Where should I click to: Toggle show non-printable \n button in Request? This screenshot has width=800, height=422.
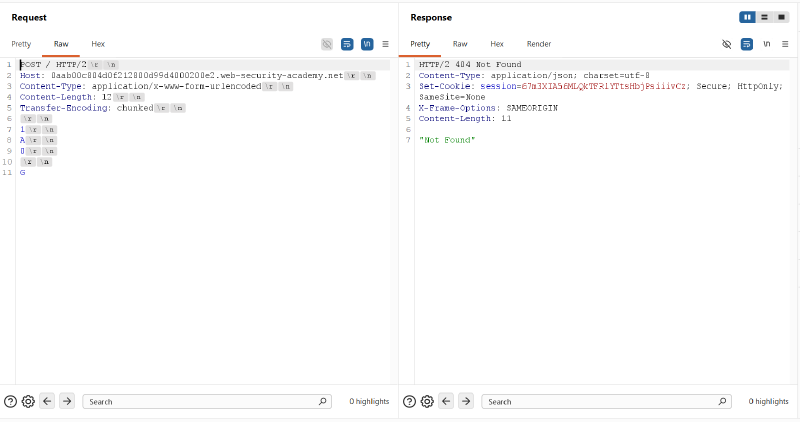[x=367, y=44]
